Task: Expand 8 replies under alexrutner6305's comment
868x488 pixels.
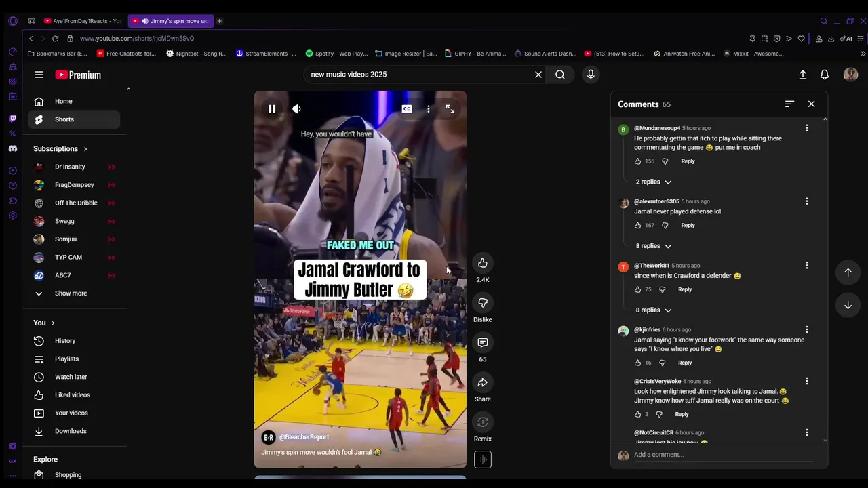Action: coord(654,246)
